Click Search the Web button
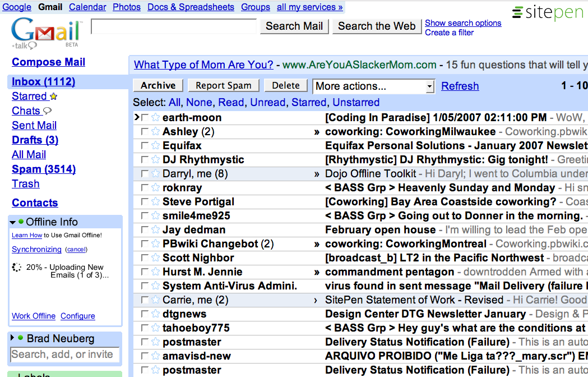Screen dimensions: 588x377 (377, 26)
